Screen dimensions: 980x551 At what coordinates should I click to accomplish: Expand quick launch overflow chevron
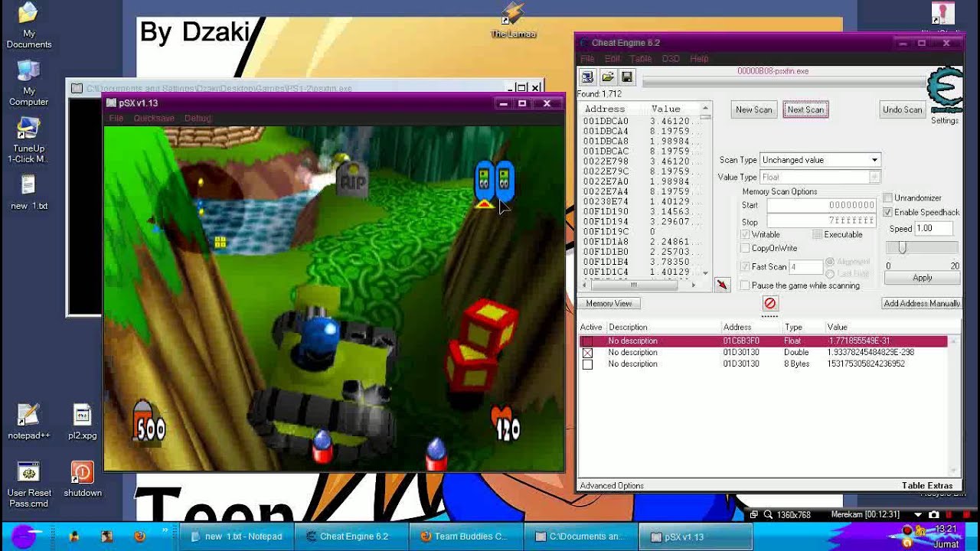[165, 530]
